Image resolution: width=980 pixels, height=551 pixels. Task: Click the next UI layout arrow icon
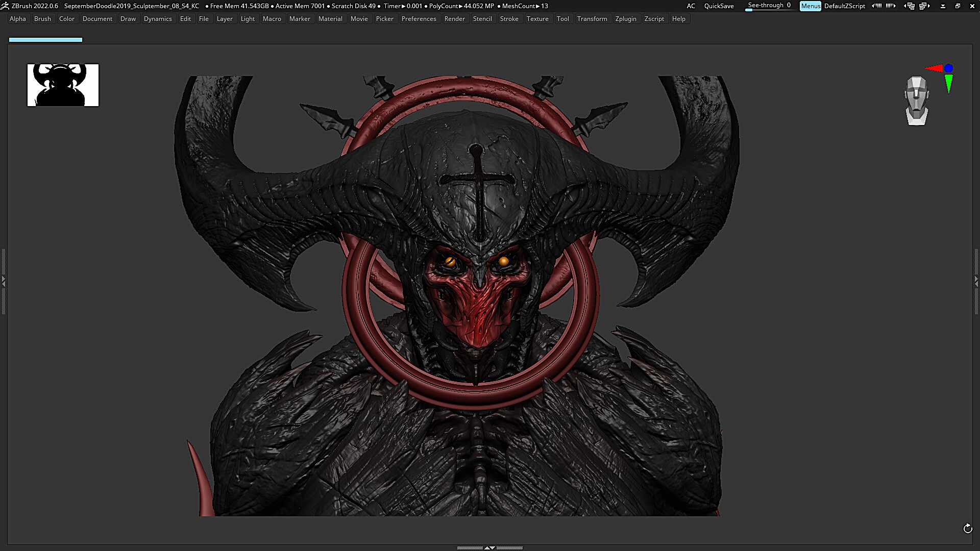925,6
